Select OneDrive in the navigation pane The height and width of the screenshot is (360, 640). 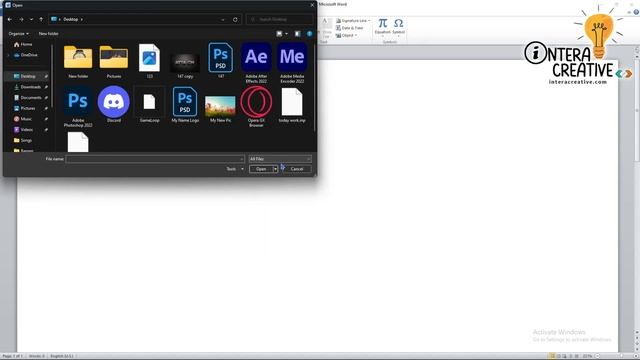(25, 55)
